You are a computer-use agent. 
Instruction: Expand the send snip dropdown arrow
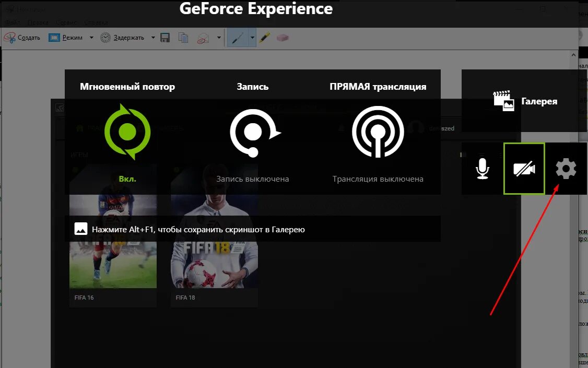click(219, 38)
